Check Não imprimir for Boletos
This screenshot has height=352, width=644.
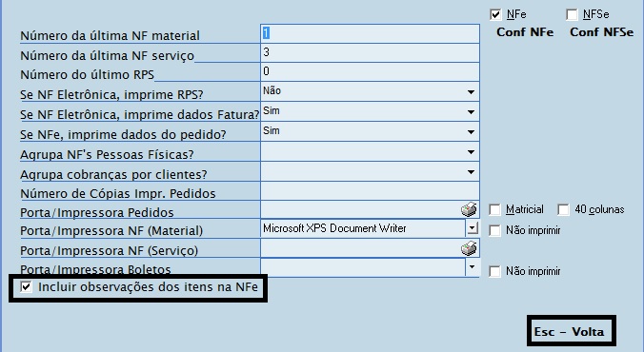click(x=495, y=271)
